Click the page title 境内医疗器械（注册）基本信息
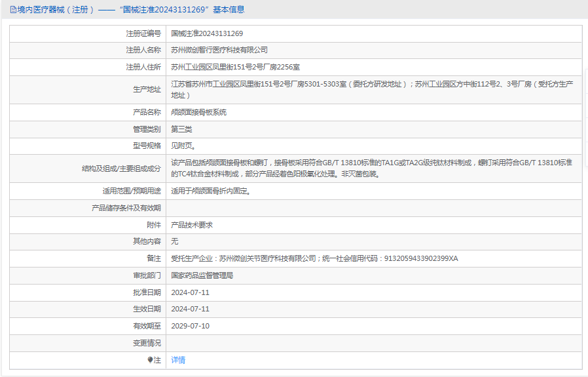588x377 pixels. (128, 10)
